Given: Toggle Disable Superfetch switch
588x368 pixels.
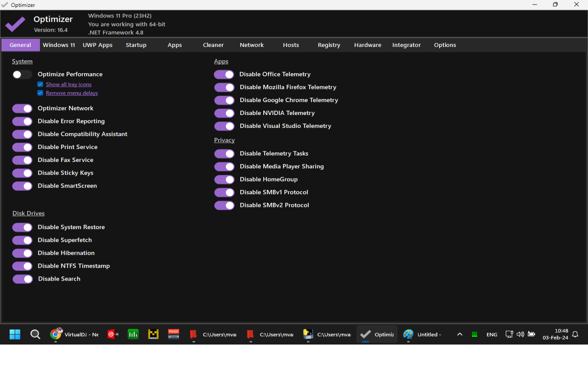Looking at the screenshot, I should [22, 240].
